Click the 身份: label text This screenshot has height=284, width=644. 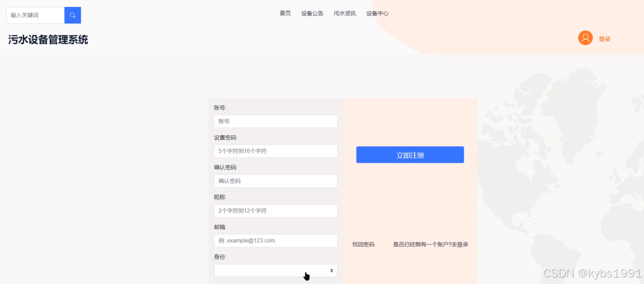coord(220,257)
